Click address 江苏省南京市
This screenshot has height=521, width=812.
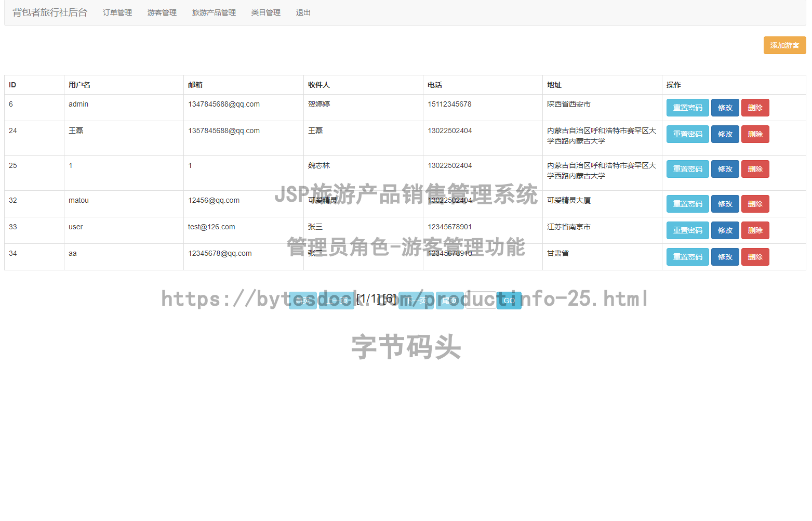coord(569,227)
